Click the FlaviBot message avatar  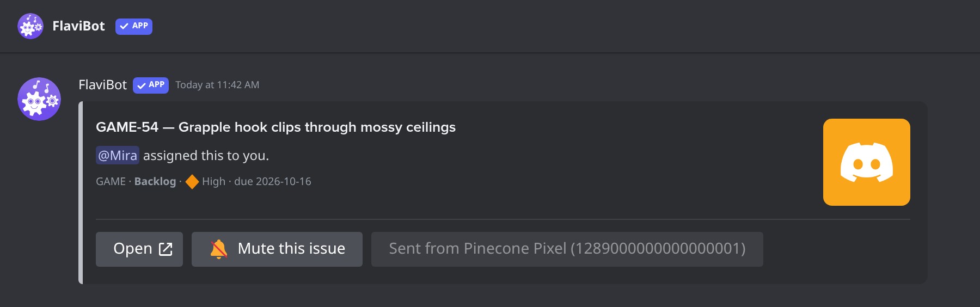click(39, 99)
